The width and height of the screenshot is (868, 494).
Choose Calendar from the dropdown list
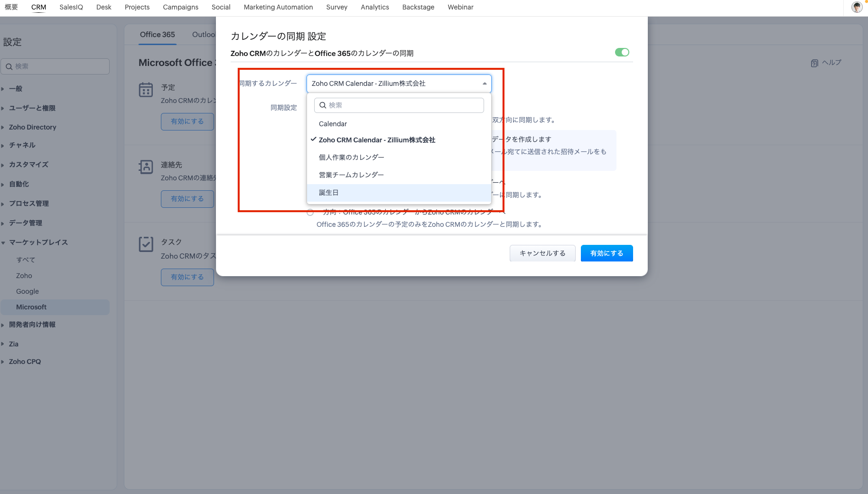point(399,124)
